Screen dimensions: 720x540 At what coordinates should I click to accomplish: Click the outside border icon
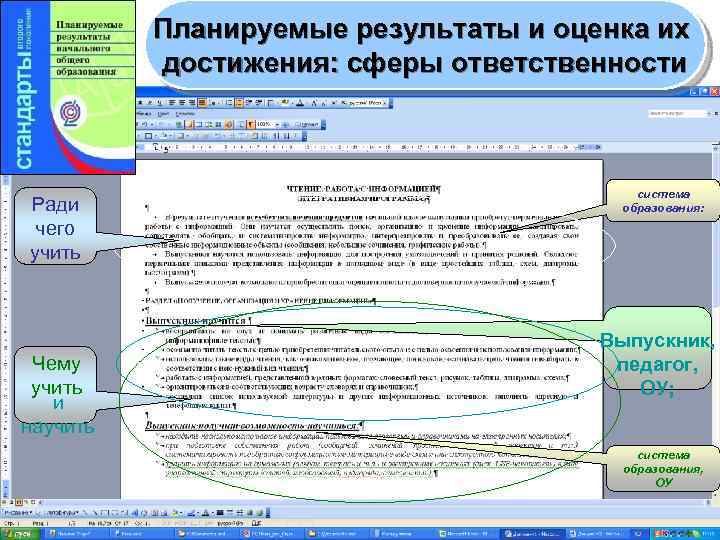[270, 102]
